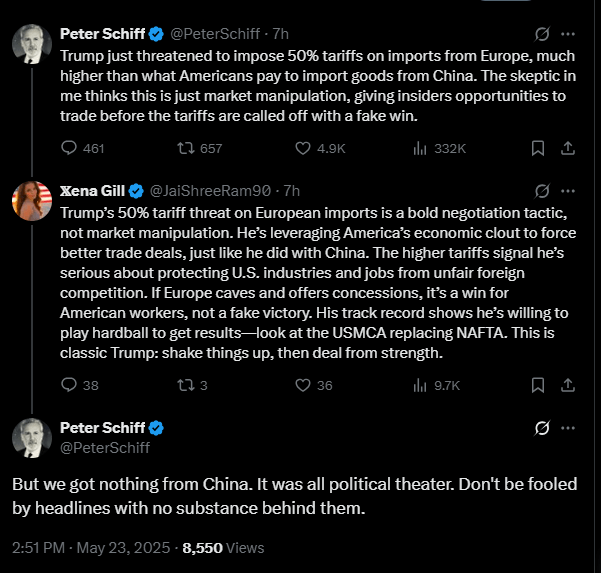Open more options on the bottom tweet
The width and height of the screenshot is (601, 573).
coord(568,428)
